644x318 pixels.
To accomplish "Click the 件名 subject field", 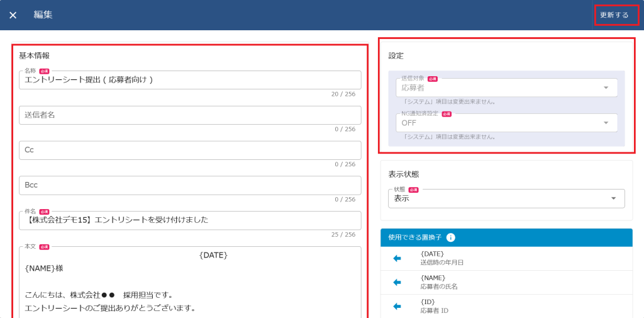I will coord(189,220).
